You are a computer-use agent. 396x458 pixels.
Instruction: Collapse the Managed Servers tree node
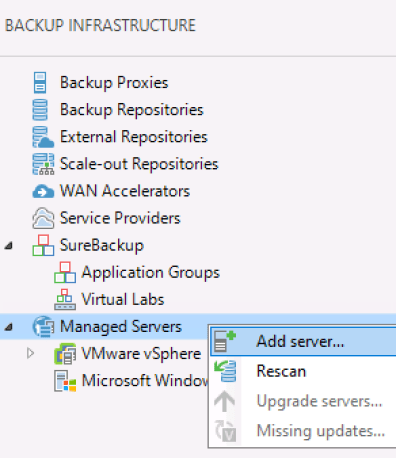(9, 327)
